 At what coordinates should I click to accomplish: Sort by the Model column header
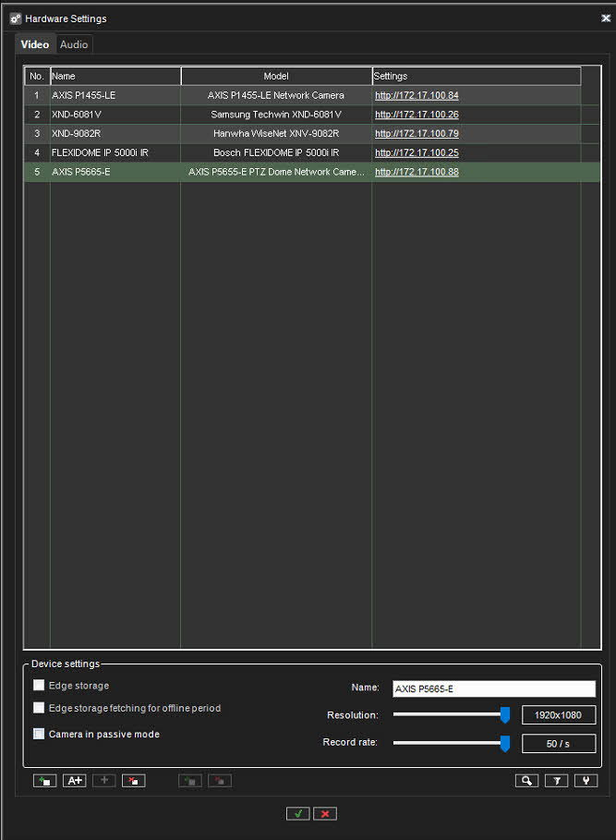tap(276, 76)
